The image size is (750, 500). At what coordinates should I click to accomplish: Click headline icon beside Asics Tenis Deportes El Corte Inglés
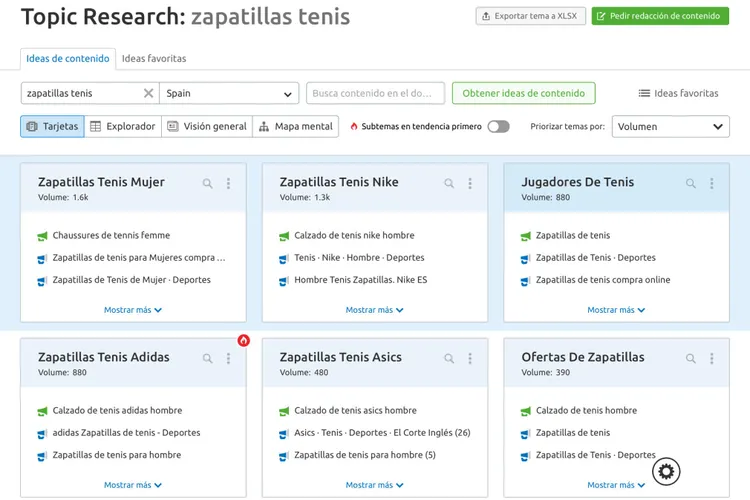284,433
